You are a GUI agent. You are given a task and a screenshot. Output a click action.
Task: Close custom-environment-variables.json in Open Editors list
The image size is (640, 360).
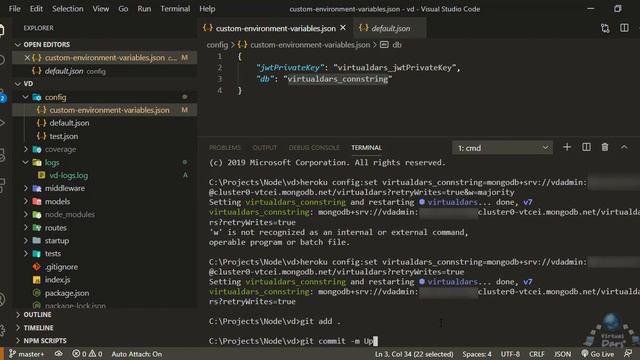[27, 58]
